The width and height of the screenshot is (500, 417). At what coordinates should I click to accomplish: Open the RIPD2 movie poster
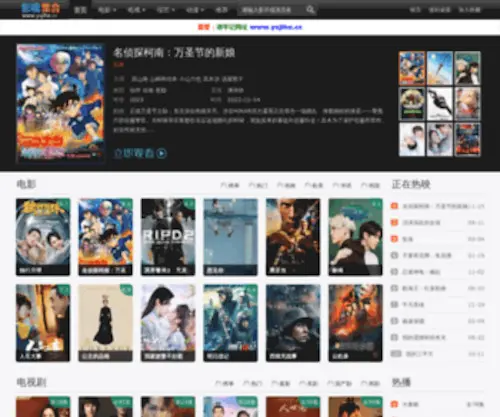[168, 237]
